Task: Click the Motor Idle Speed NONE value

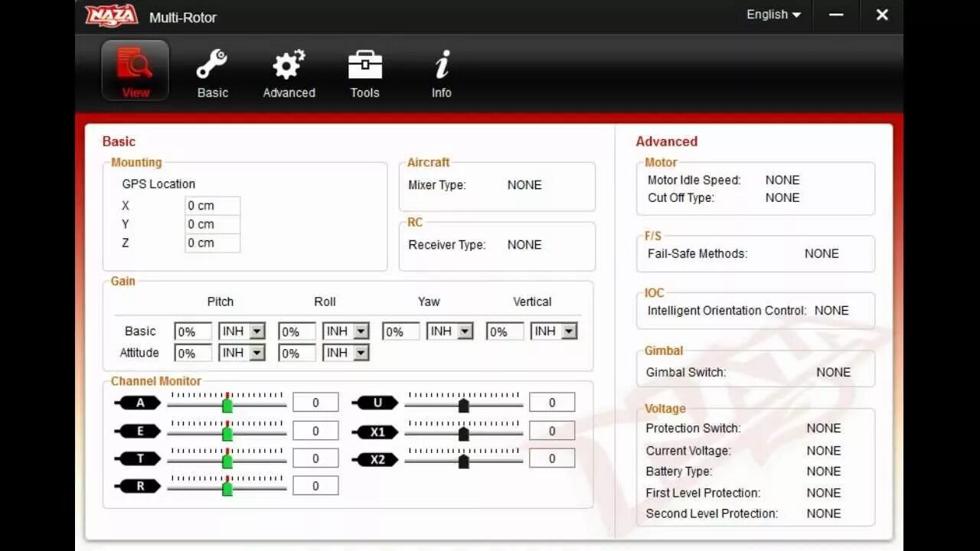Action: (782, 180)
